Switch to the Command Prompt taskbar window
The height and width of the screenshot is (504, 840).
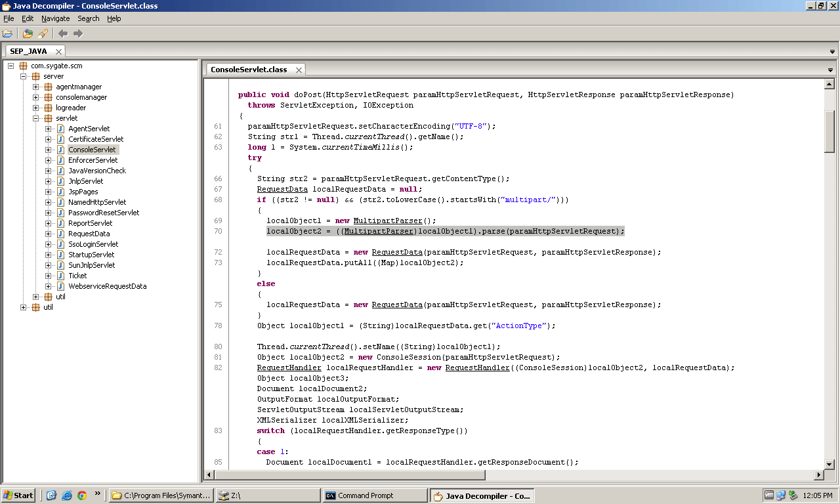click(x=375, y=495)
